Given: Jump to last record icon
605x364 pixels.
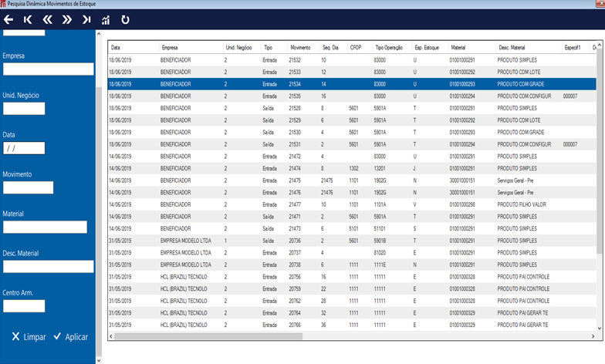Looking at the screenshot, I should [x=86, y=20].
